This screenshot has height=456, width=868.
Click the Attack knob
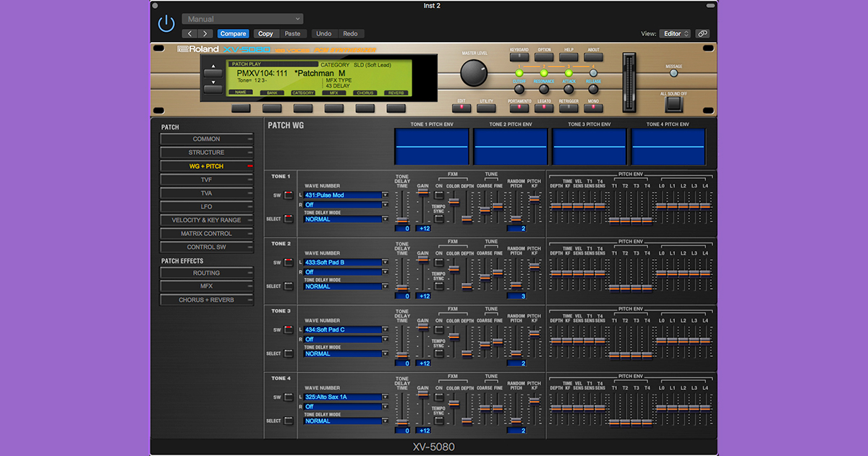tap(569, 90)
